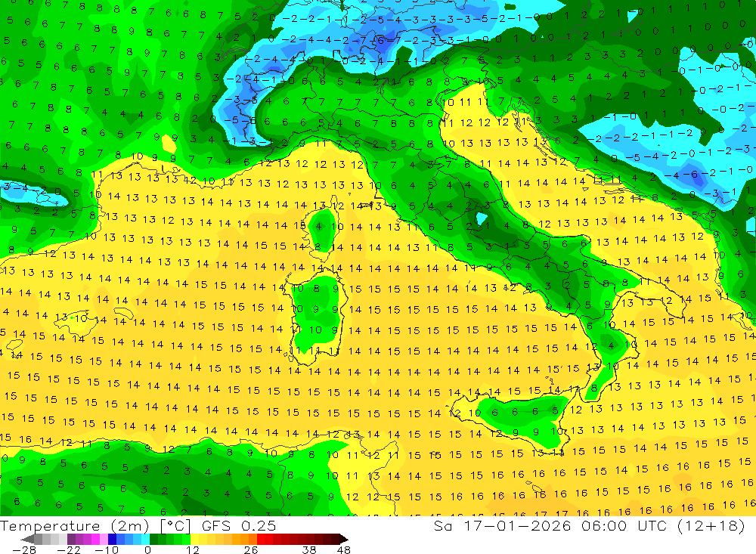
Task: Click the '26' legend scale label
Action: [x=251, y=550]
